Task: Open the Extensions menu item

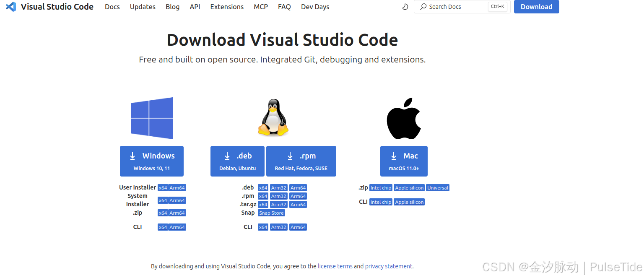Action: point(227,7)
